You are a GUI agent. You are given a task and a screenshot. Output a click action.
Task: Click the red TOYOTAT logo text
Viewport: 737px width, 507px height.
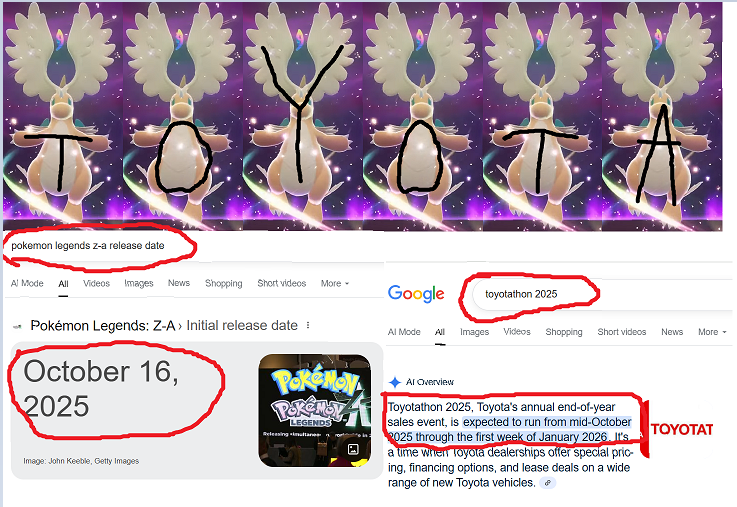[x=682, y=429]
